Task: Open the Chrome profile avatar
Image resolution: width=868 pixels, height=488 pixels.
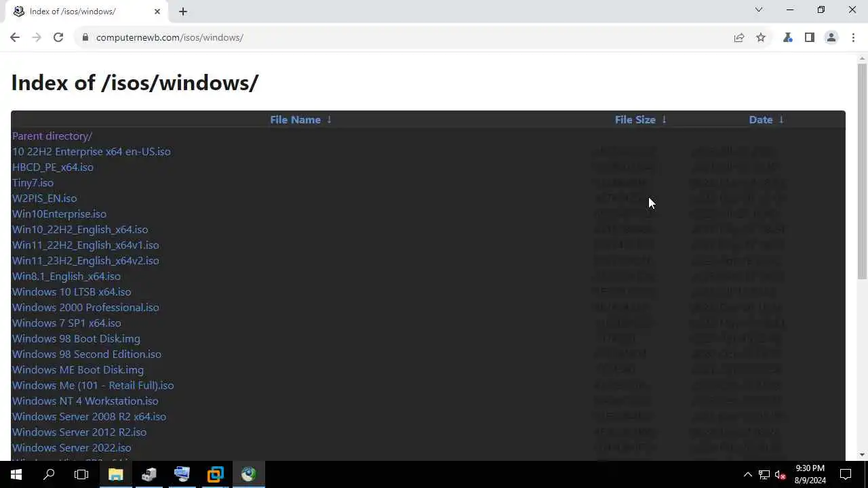Action: 831,37
